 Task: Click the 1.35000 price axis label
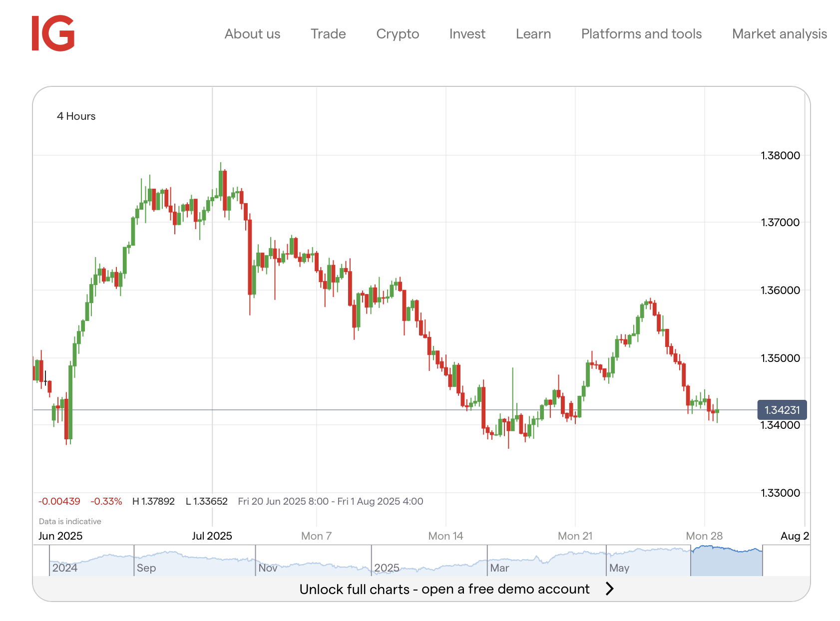[x=780, y=358]
